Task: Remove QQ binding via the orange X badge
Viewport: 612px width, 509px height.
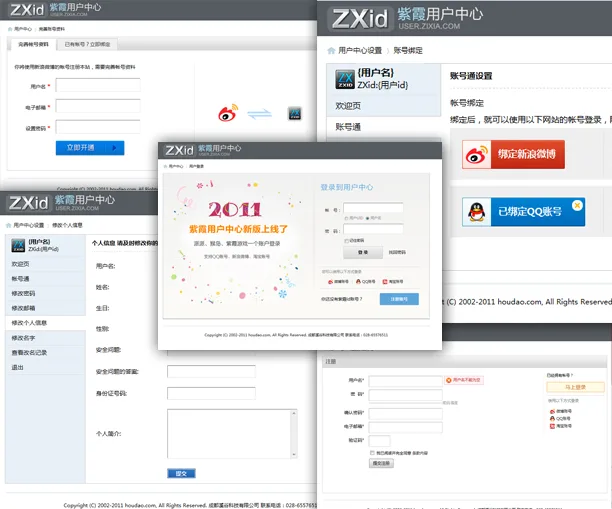Action: point(577,205)
